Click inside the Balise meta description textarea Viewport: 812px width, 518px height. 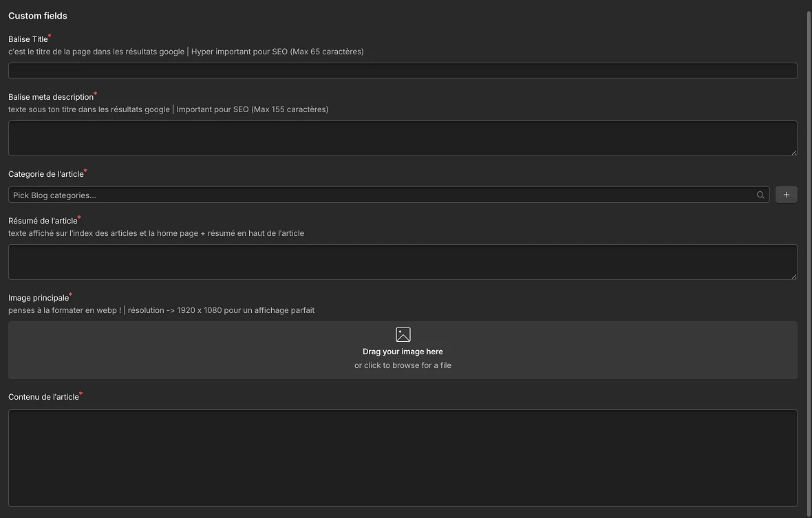coord(403,138)
